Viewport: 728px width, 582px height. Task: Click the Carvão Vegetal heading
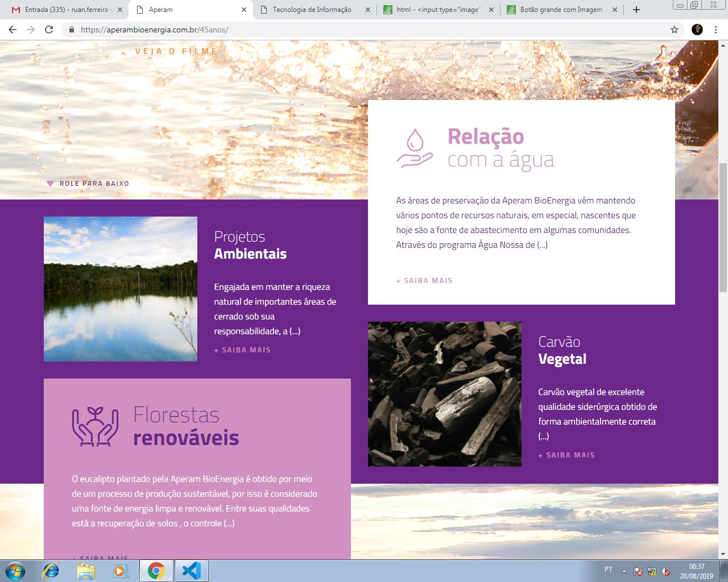[x=562, y=350]
